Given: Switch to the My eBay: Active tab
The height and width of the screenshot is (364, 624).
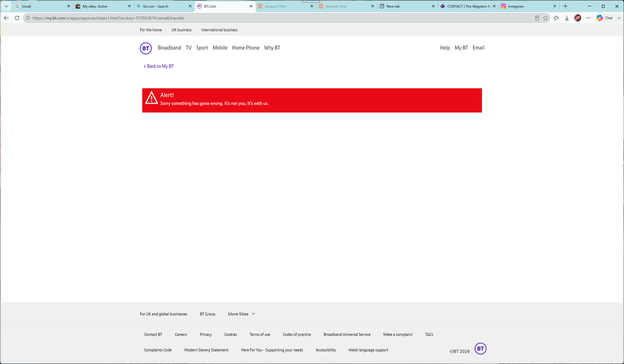Looking at the screenshot, I should (x=102, y=6).
